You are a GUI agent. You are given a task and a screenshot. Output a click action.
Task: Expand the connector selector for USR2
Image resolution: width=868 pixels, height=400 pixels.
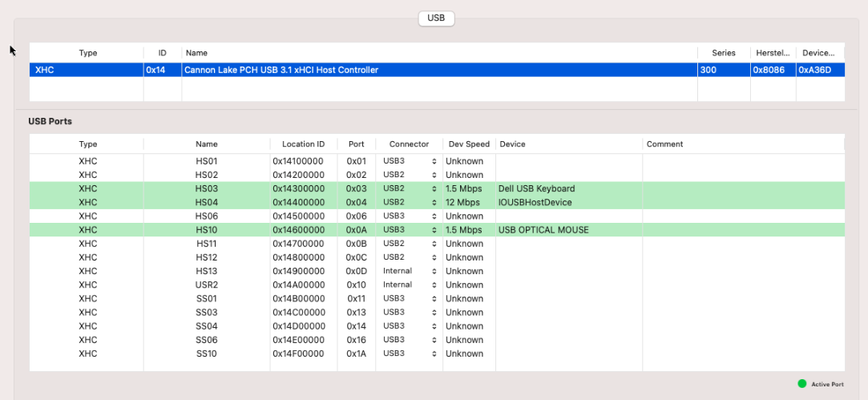410,285
